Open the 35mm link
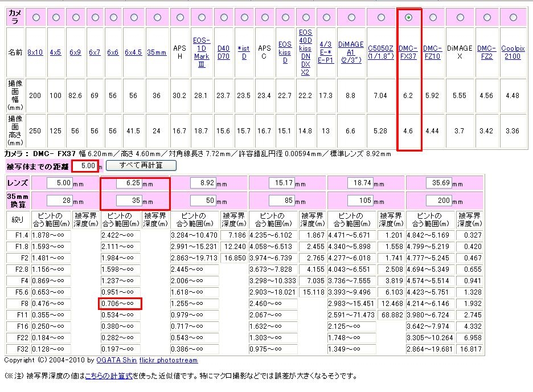533x392 pixels. click(157, 52)
